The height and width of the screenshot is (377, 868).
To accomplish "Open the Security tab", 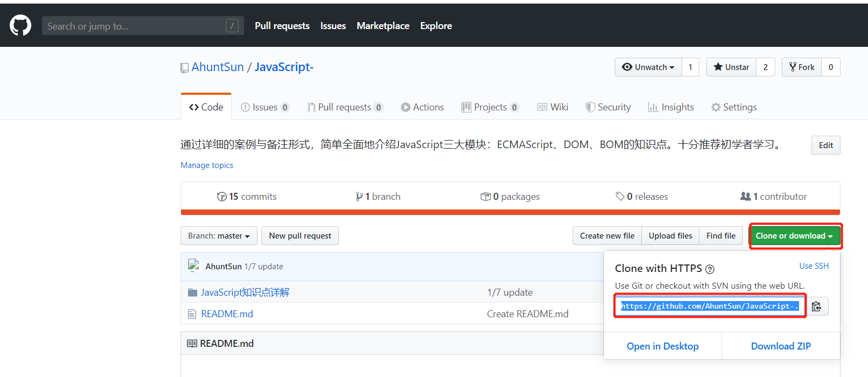I will (x=608, y=107).
